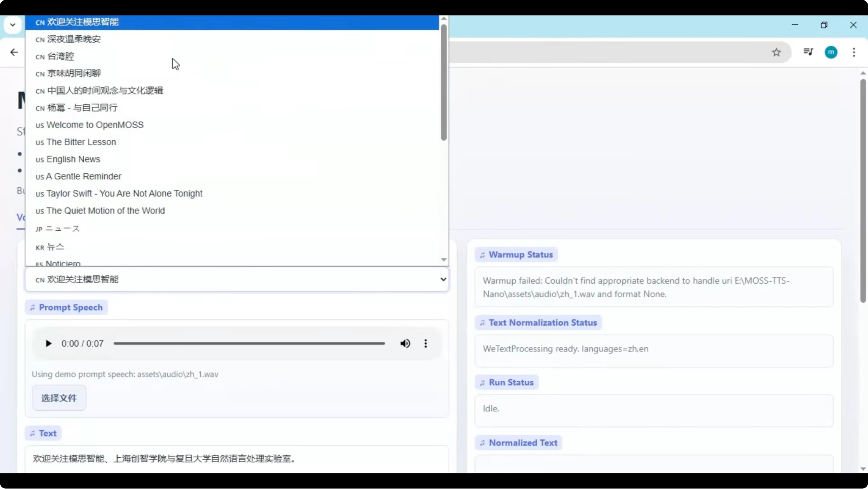The height and width of the screenshot is (489, 868).
Task: Mute the prompt speech audio player
Action: (405, 344)
